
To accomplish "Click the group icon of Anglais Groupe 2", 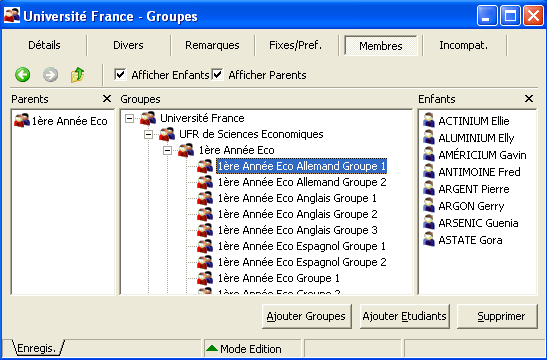I will point(205,214).
